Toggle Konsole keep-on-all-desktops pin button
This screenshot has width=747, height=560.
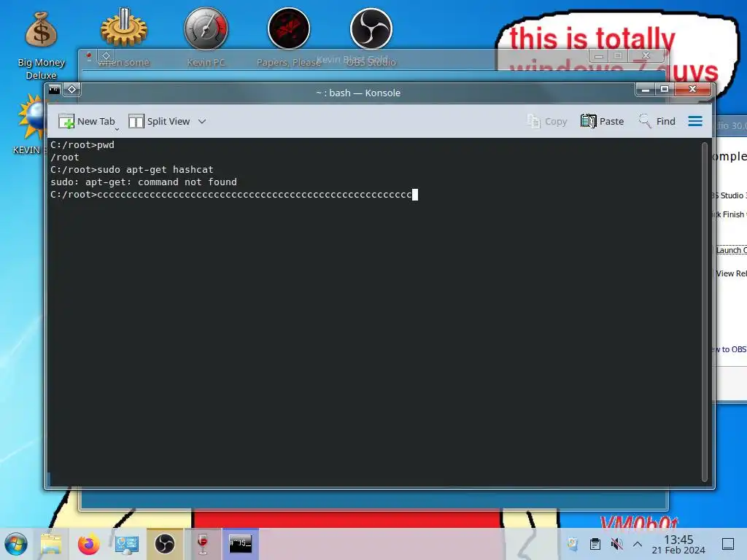72,89
